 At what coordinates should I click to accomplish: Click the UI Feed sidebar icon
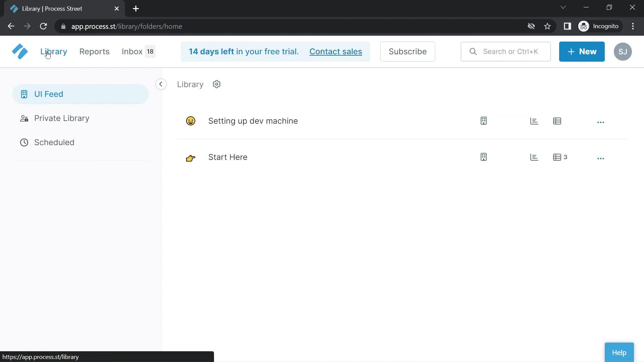point(24,94)
